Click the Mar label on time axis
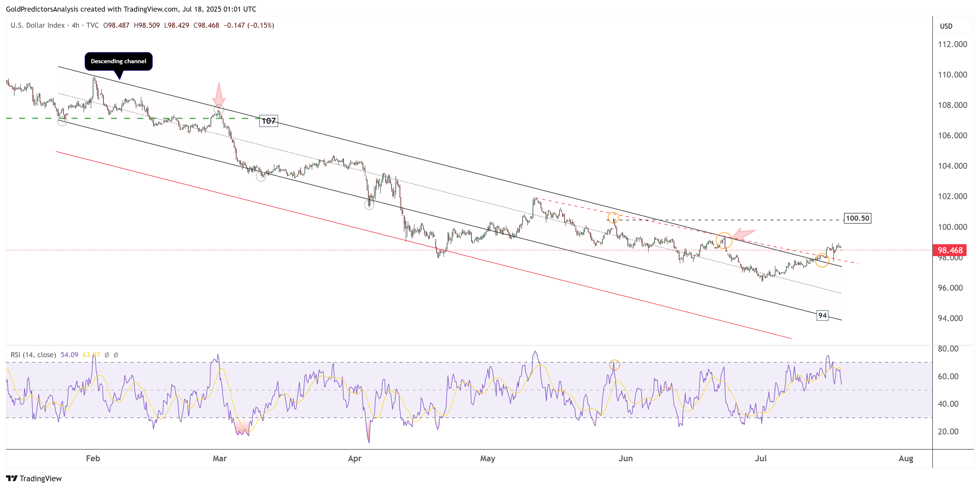This screenshot has width=980, height=489. tap(220, 459)
